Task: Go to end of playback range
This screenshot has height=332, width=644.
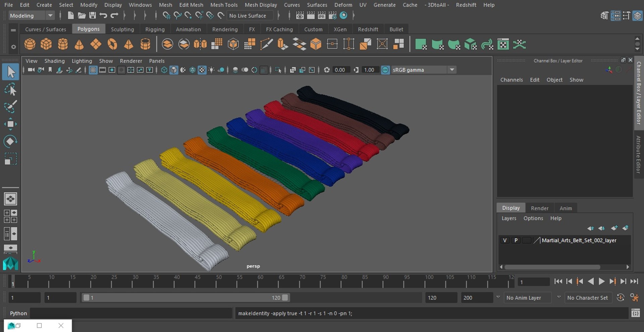Action: (634, 281)
